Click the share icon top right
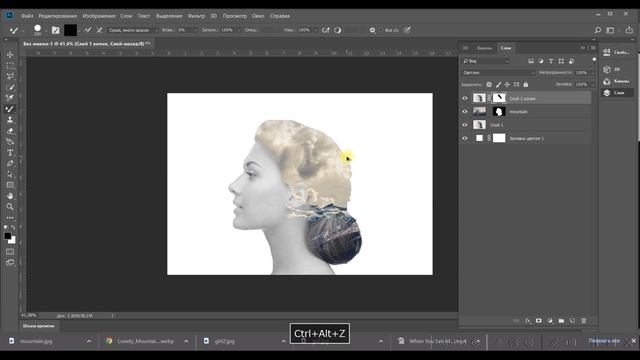 [x=629, y=30]
